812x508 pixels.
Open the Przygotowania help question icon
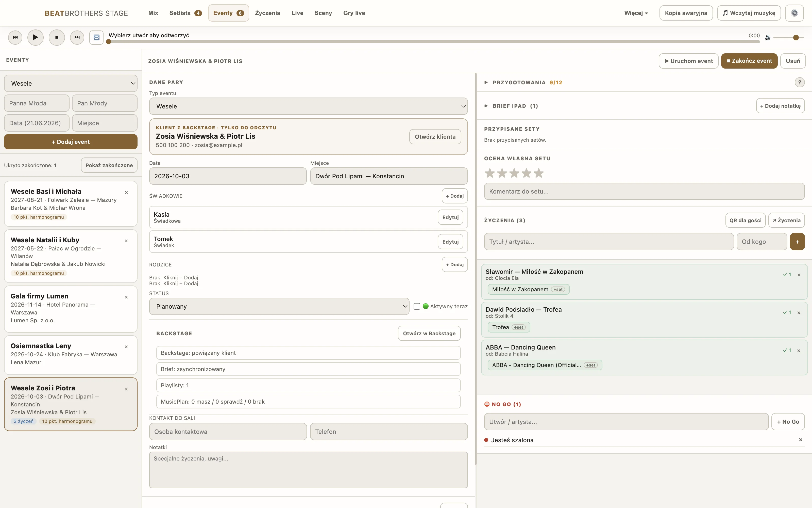pos(800,82)
